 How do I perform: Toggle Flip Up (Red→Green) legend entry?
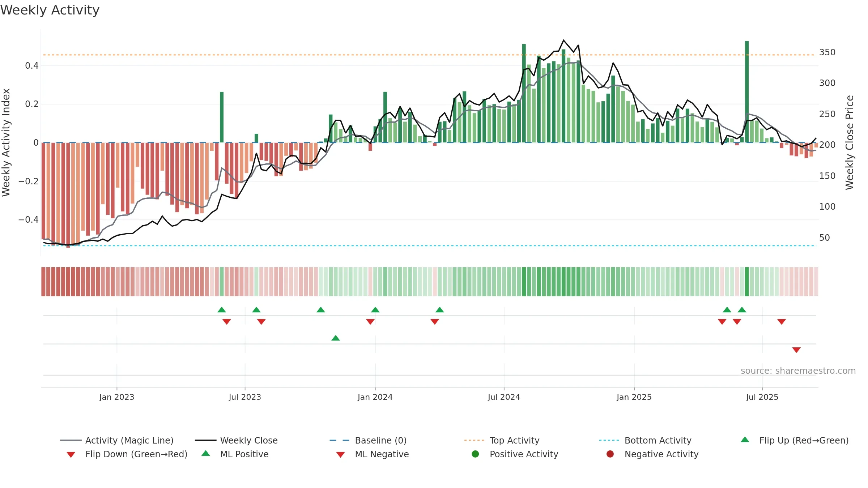coord(794,440)
